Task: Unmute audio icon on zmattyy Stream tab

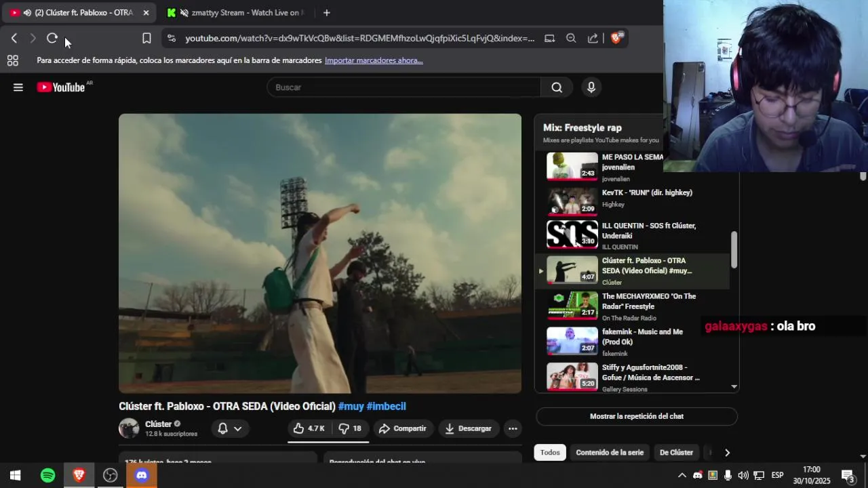Action: click(184, 13)
